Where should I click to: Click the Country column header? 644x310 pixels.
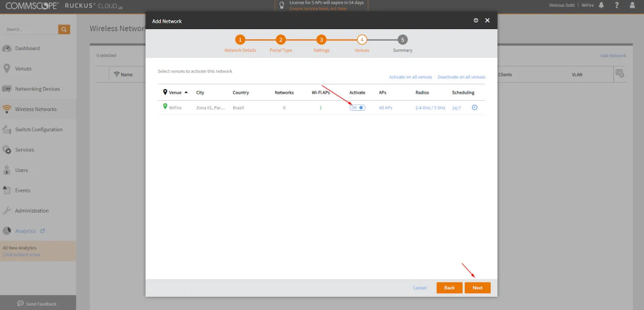[241, 93]
